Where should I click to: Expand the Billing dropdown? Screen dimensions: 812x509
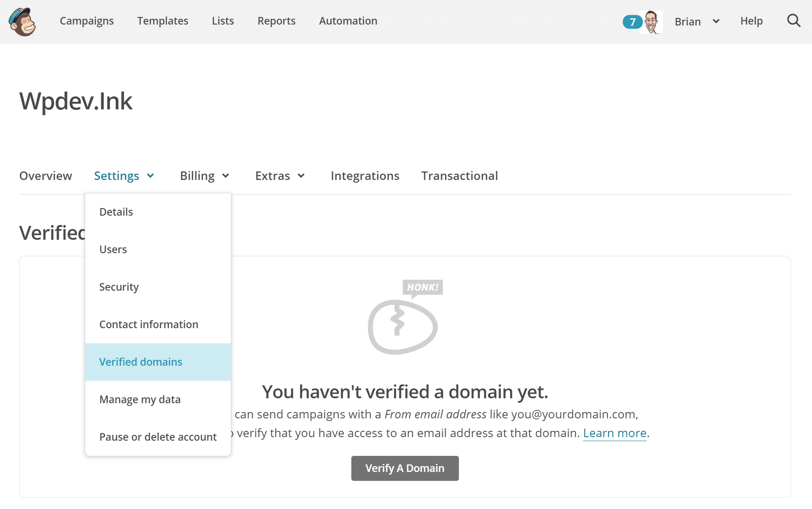tap(204, 176)
